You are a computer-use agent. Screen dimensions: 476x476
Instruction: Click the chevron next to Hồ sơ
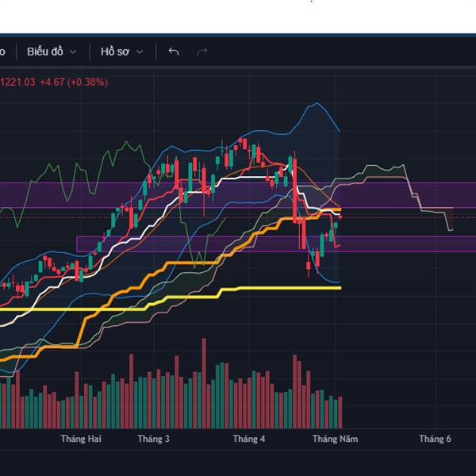(x=140, y=52)
